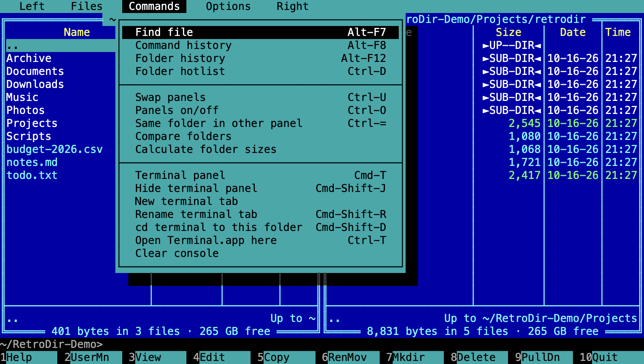
Task: Click the 4Edit function key
Action: [222, 357]
